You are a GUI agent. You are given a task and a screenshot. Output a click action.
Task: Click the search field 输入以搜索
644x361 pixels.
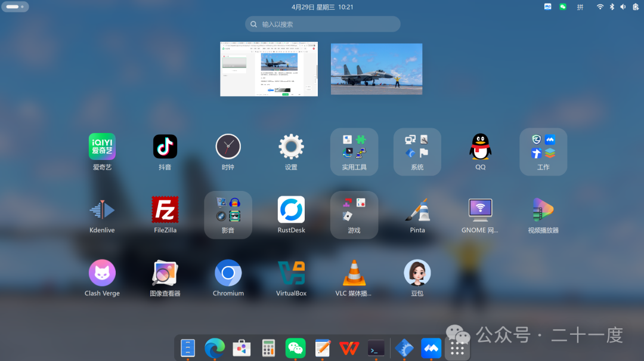323,24
